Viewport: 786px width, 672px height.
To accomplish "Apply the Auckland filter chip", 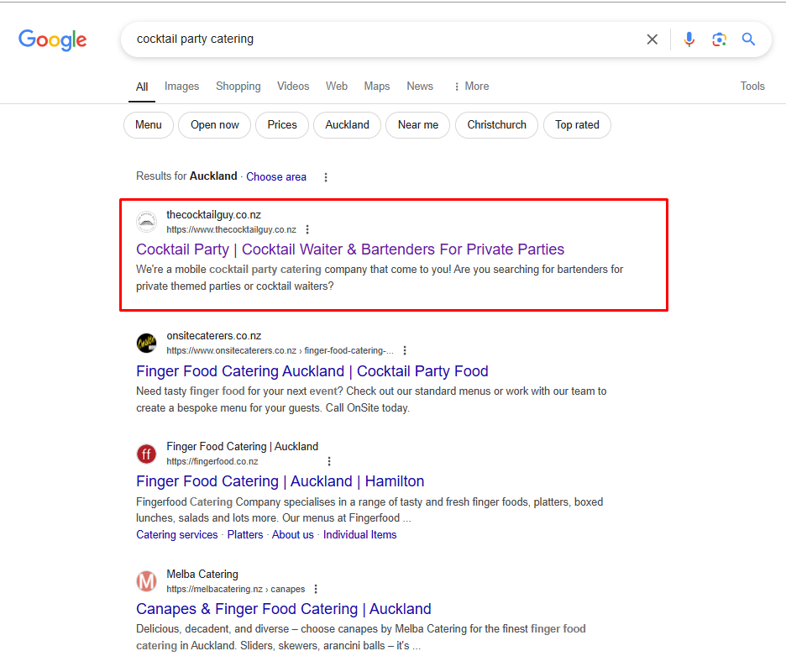I will click(347, 125).
